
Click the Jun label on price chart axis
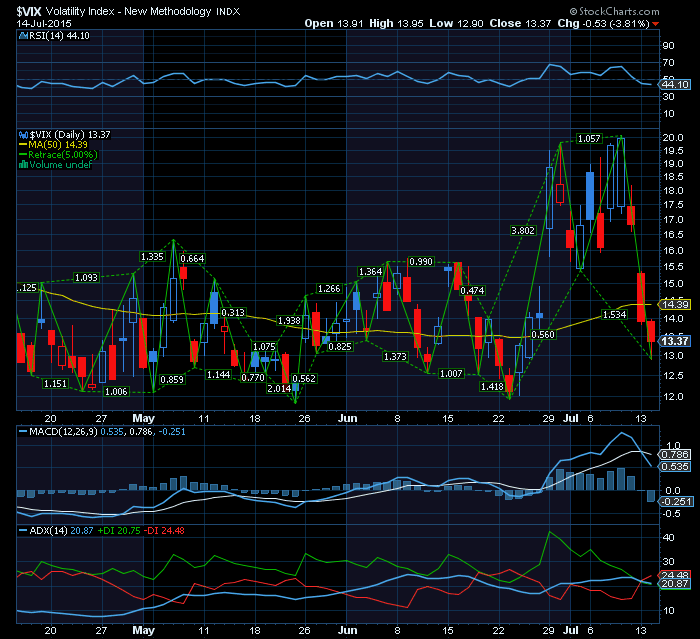pyautogui.click(x=347, y=418)
